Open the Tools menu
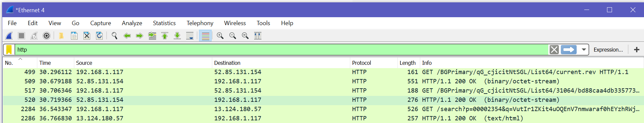Viewport: 644px width, 123px height. tap(263, 23)
